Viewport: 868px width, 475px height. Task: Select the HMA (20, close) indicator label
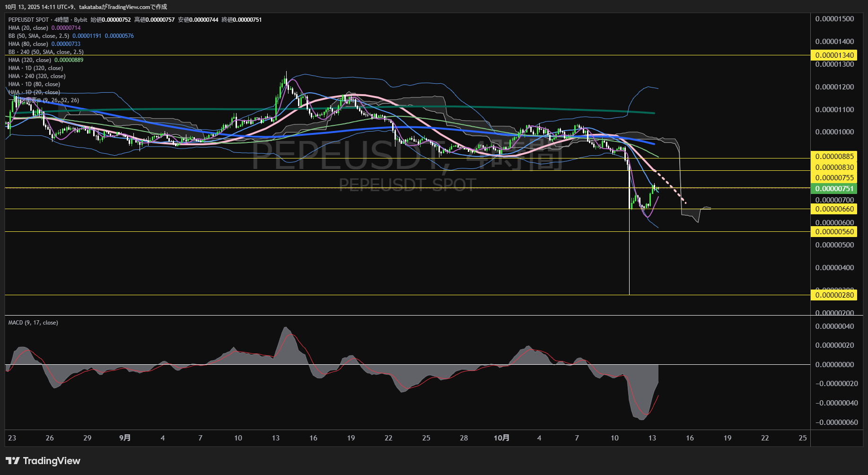28,28
